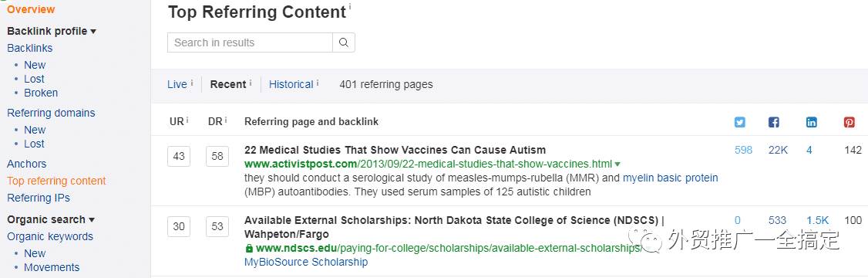The width and height of the screenshot is (868, 278).
Task: Click the info icon next to DR
Action: [x=226, y=119]
